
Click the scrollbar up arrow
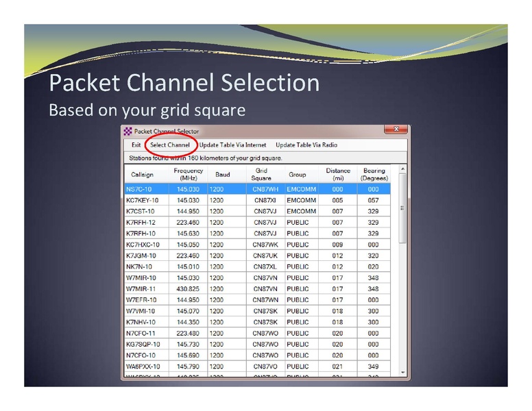[402, 169]
